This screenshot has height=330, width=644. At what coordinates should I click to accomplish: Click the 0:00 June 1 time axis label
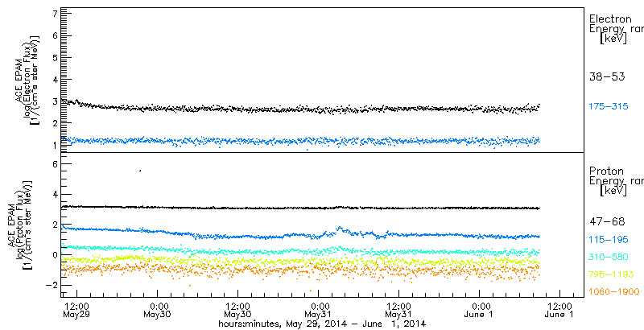[x=479, y=310]
